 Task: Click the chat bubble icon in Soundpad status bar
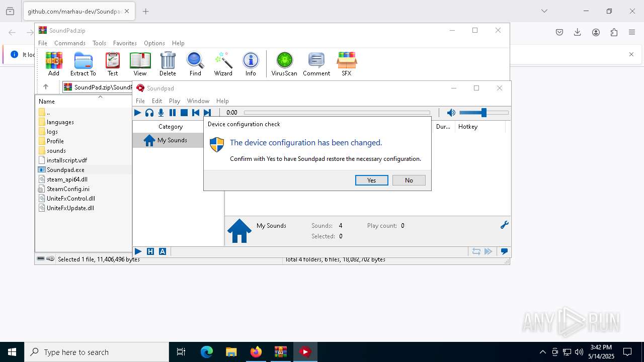coord(504,251)
